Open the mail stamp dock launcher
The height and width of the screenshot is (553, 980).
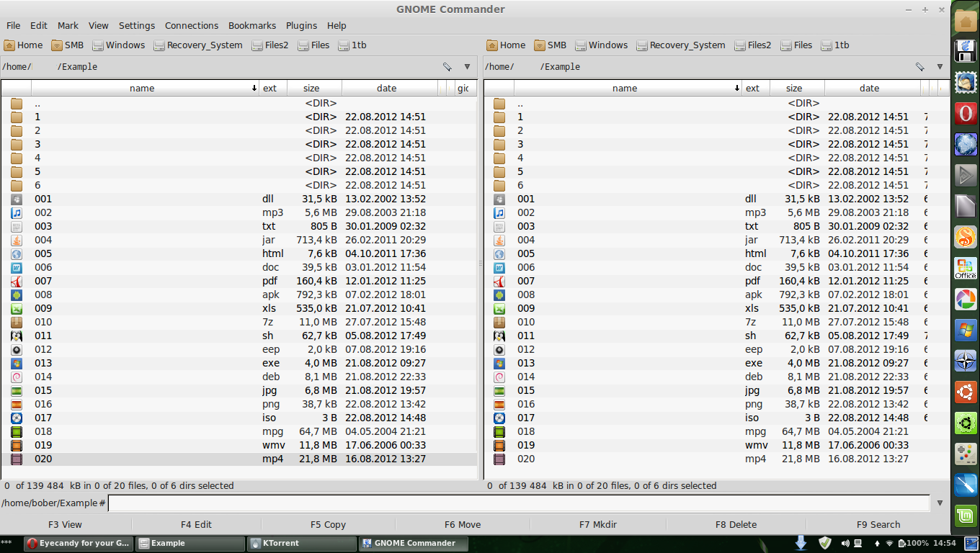coord(966,82)
